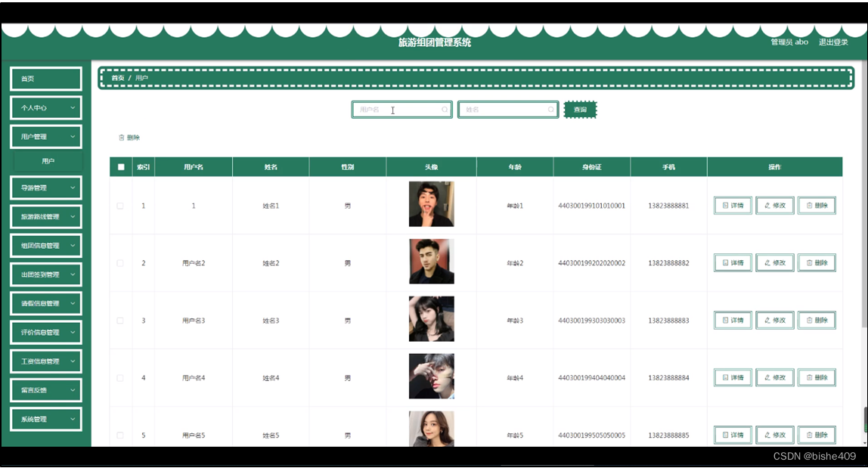868x468 pixels.
Task: Click 删除 button for row 1
Action: tap(817, 206)
